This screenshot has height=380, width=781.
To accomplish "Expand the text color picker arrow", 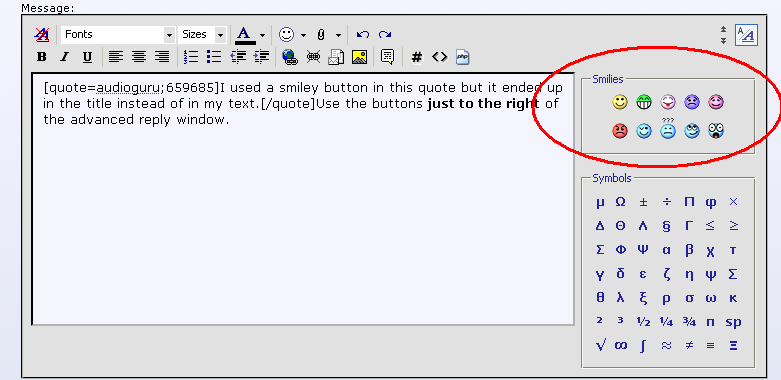I will point(262,35).
